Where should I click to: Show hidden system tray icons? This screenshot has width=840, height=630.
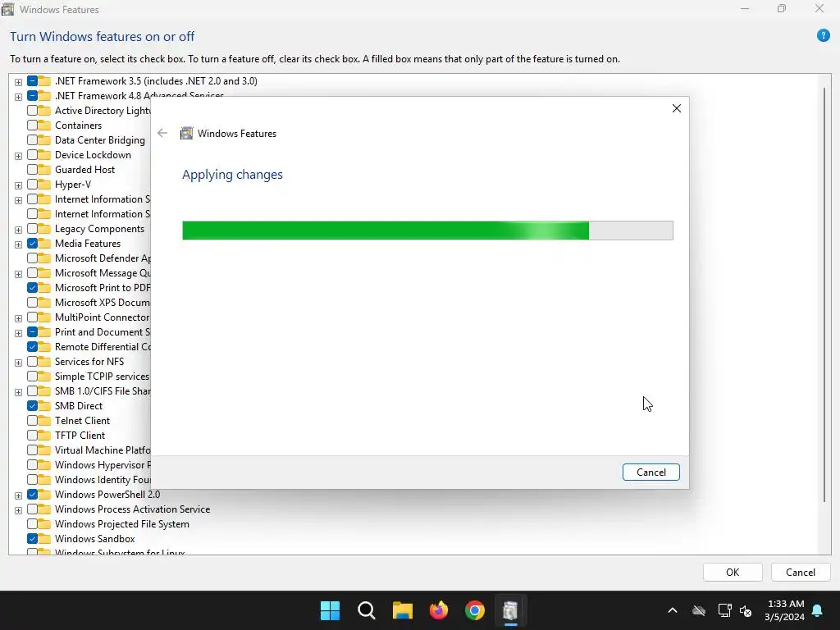pos(673,610)
